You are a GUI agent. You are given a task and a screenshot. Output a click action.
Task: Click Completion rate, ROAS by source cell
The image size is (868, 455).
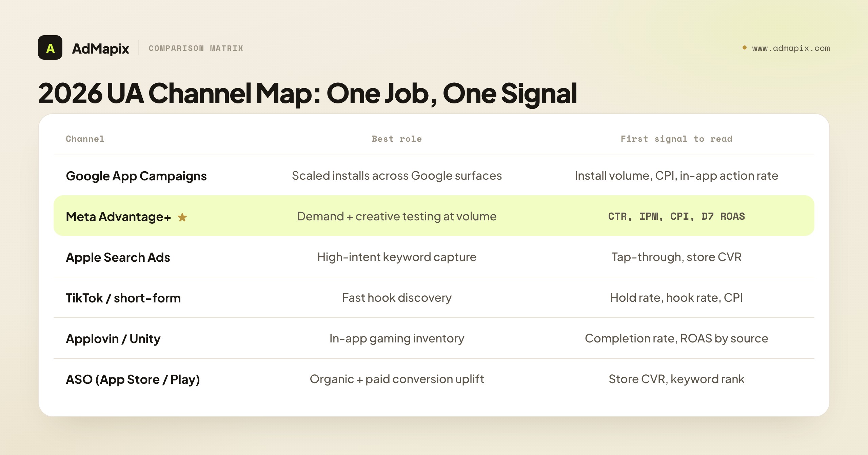(676, 338)
